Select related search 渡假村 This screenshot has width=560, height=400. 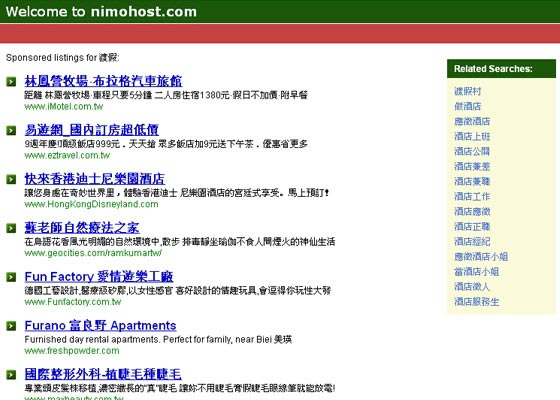coord(468,91)
